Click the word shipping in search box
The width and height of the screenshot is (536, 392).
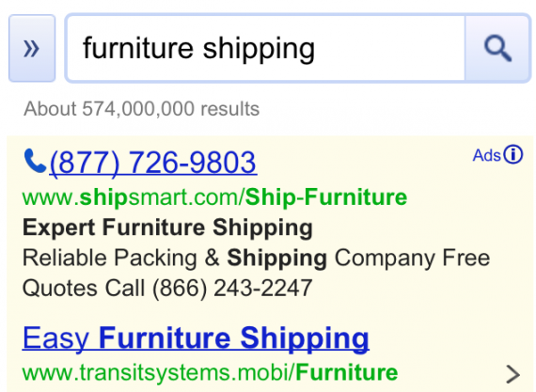pos(259,50)
